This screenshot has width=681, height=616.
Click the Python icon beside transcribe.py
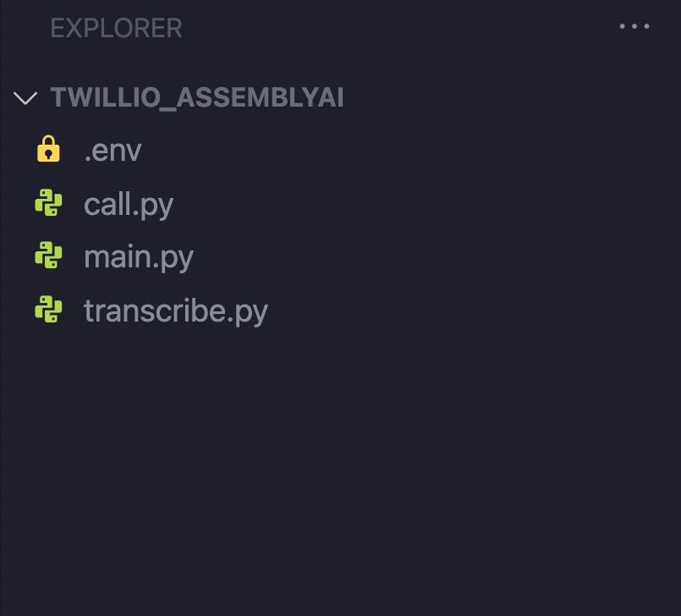tap(48, 311)
